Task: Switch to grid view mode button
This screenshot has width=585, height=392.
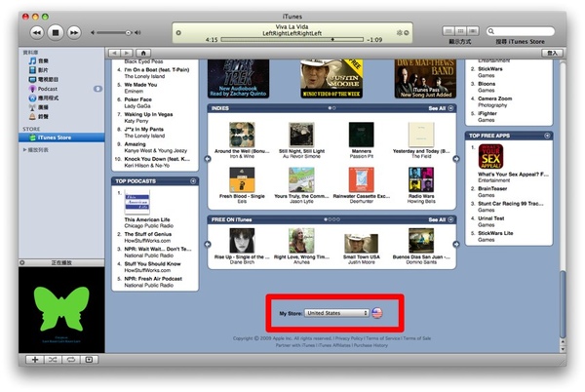Action: [x=461, y=31]
